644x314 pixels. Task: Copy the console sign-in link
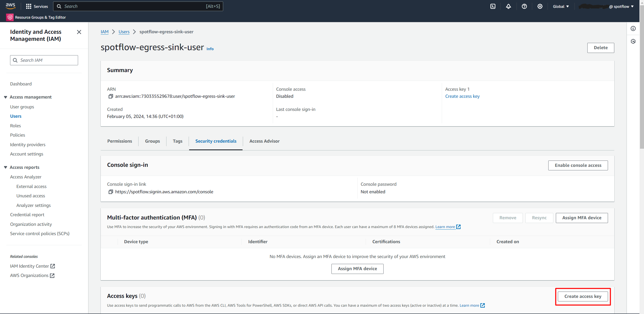coord(111,192)
